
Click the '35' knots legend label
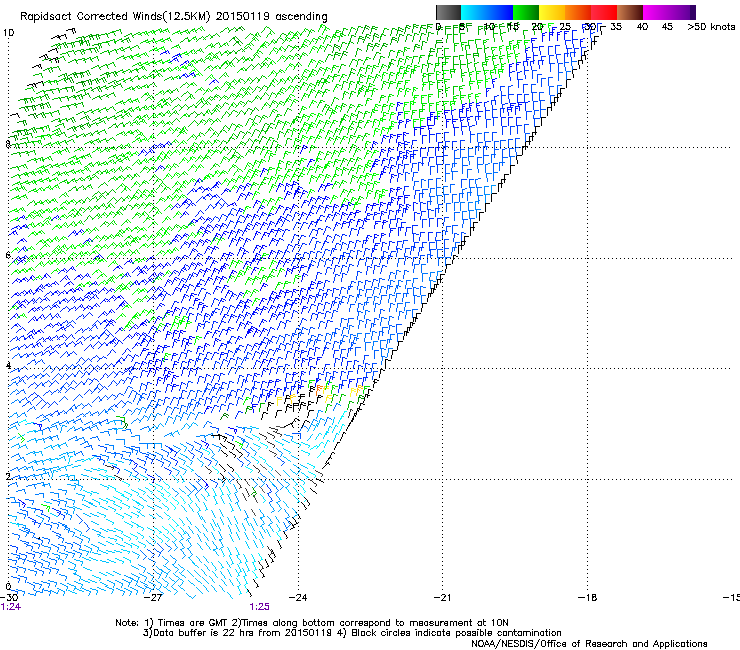click(616, 27)
